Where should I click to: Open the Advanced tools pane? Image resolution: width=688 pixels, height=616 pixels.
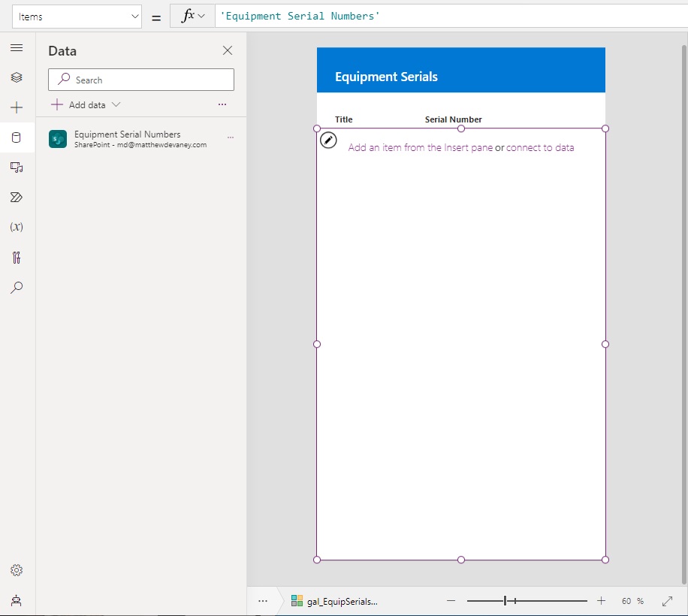[x=17, y=258]
